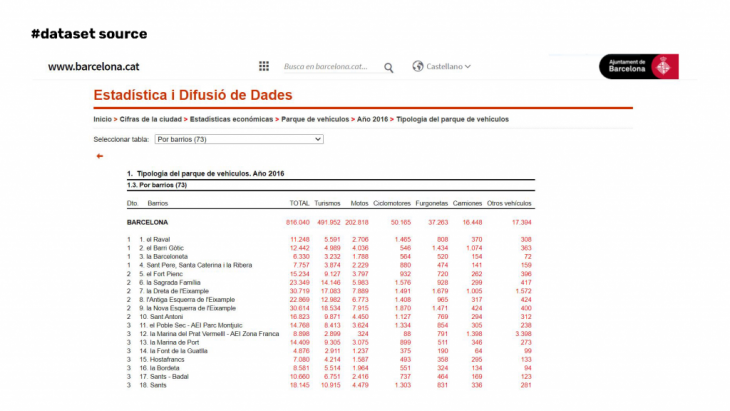730x411 pixels.
Task: Click the search magnifier icon
Action: coord(389,67)
